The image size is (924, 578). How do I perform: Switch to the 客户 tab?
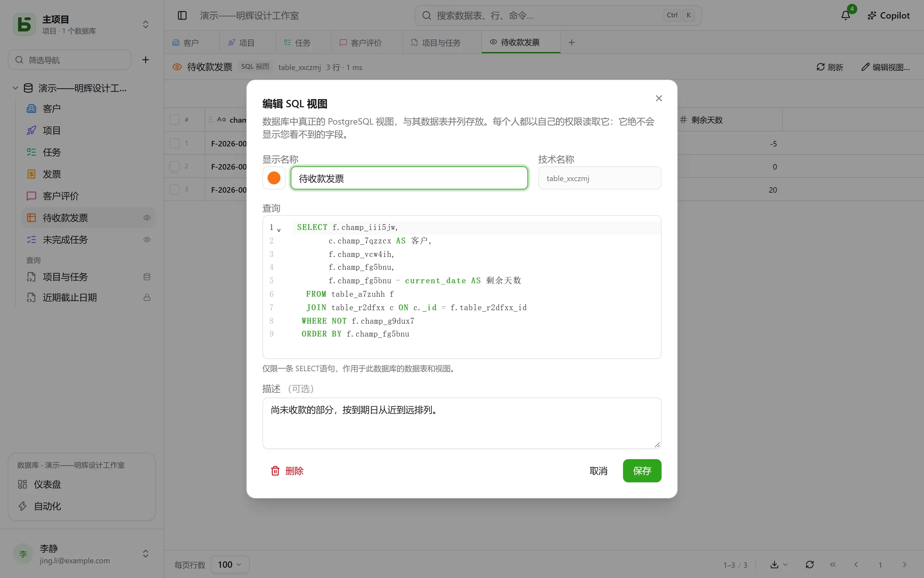pyautogui.click(x=192, y=42)
